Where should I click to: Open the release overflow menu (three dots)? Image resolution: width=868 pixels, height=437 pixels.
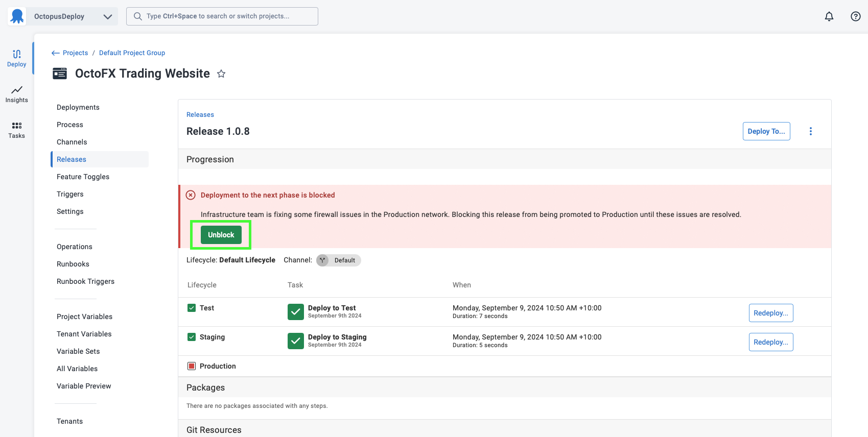coord(811,131)
